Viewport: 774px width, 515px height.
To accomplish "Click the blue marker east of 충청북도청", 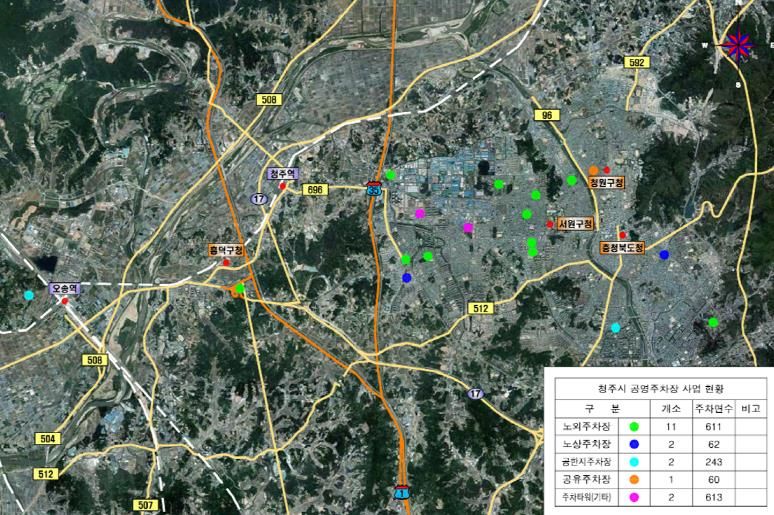I will [664, 255].
